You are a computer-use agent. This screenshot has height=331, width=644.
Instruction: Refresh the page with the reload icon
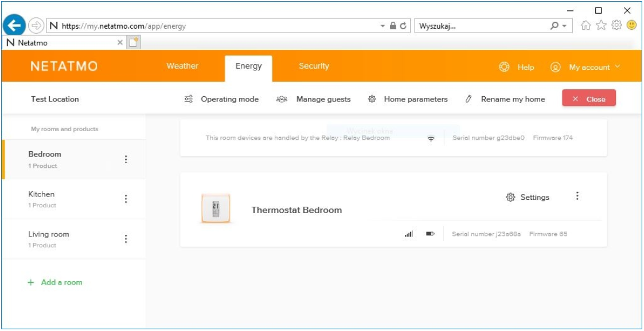pos(403,26)
